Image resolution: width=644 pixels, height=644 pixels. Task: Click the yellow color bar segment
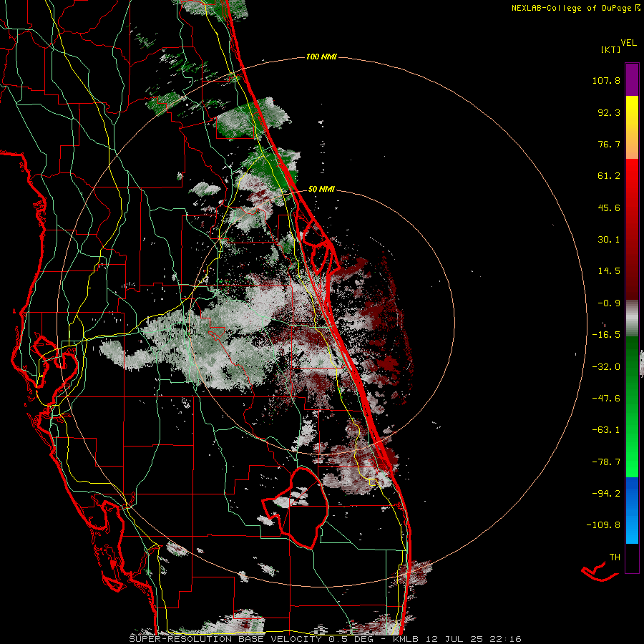click(632, 127)
